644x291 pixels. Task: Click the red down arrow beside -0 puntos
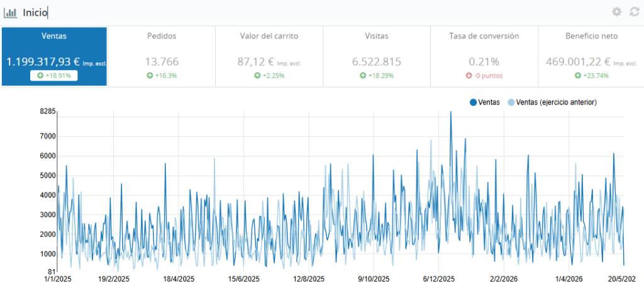[x=469, y=76]
